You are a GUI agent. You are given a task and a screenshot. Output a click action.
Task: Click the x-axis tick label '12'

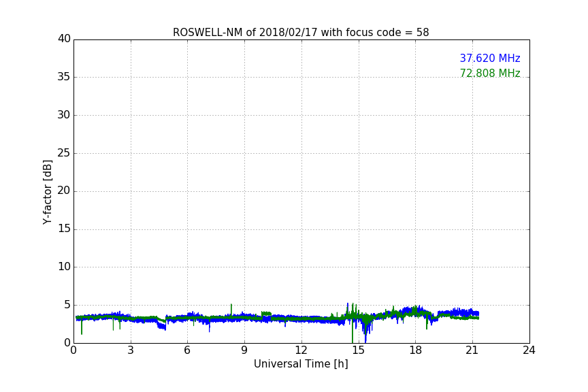coord(301,350)
